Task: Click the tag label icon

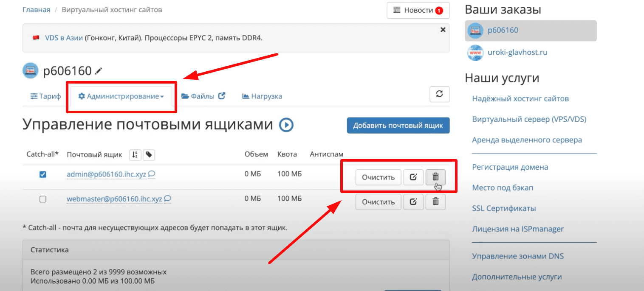Action: [x=149, y=154]
